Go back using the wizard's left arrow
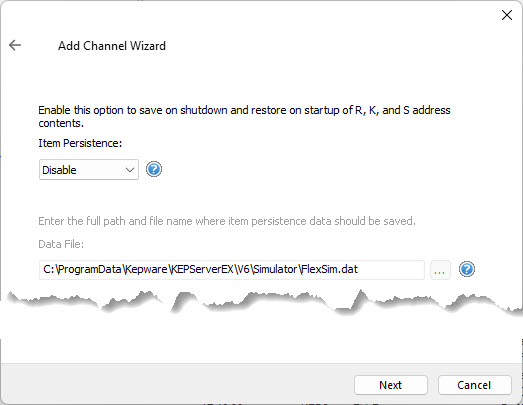Image resolution: width=523 pixels, height=405 pixels. (15, 45)
